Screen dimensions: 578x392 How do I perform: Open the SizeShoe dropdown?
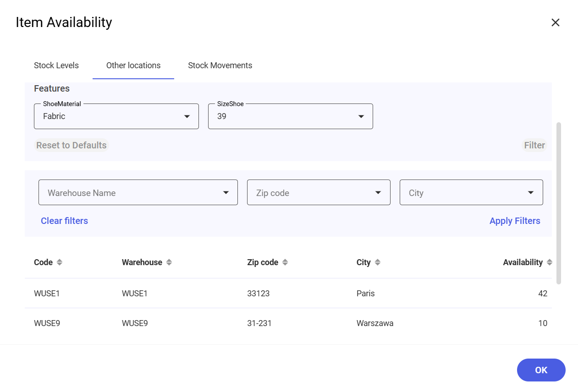291,116
